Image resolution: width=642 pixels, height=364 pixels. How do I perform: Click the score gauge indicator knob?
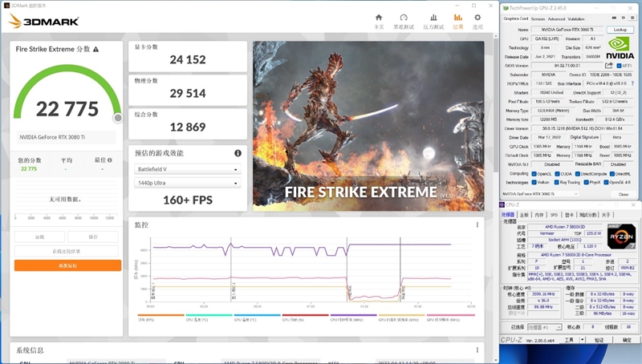tap(118, 118)
